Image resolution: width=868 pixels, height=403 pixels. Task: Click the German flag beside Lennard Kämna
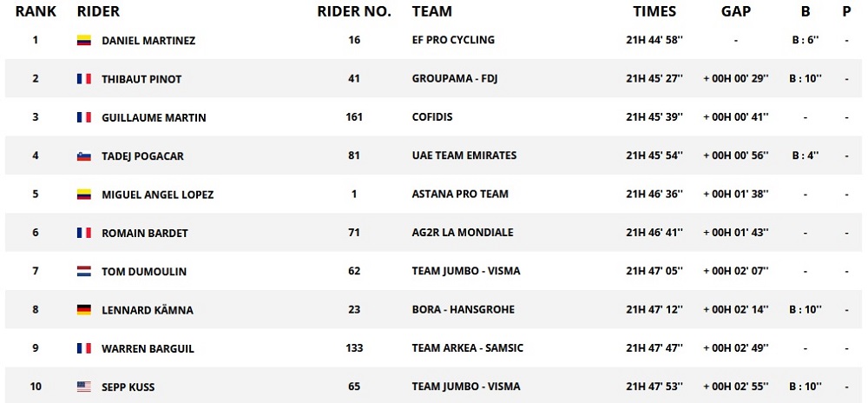coord(84,310)
